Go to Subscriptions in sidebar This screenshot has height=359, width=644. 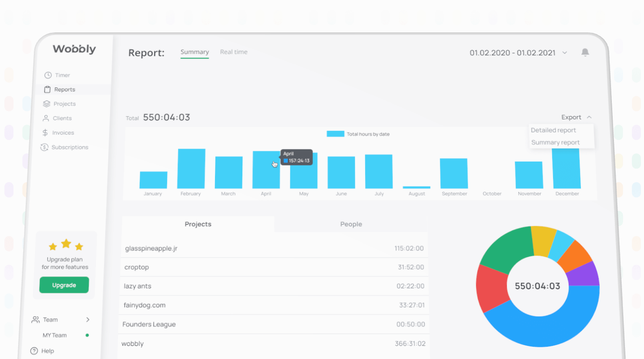[x=70, y=147]
